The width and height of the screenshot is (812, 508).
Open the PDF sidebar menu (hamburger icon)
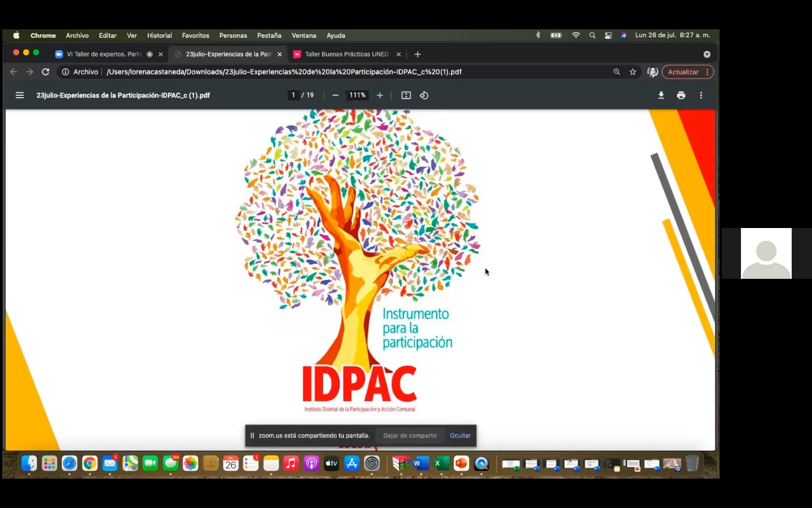click(x=20, y=95)
